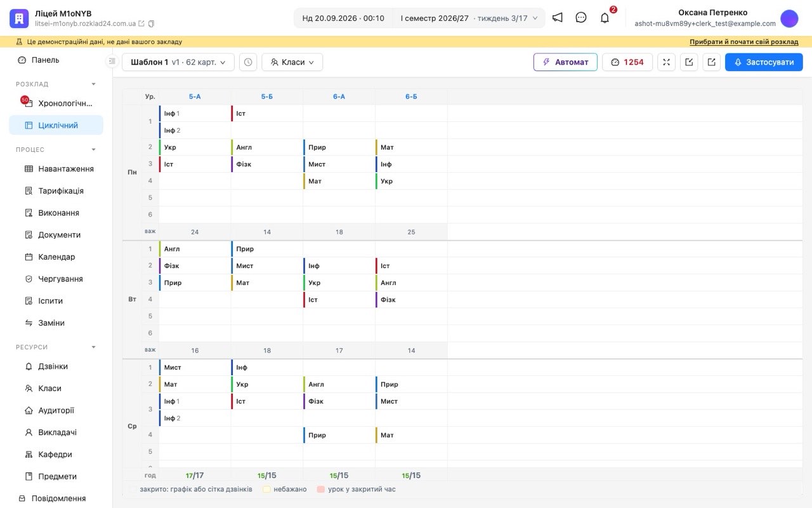Open Повідомлення in the sidebar

[x=56, y=498]
